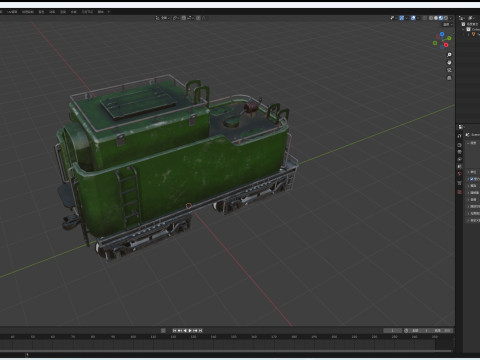
Task: Select the orange mesh object in outliner
Action: pos(473,34)
